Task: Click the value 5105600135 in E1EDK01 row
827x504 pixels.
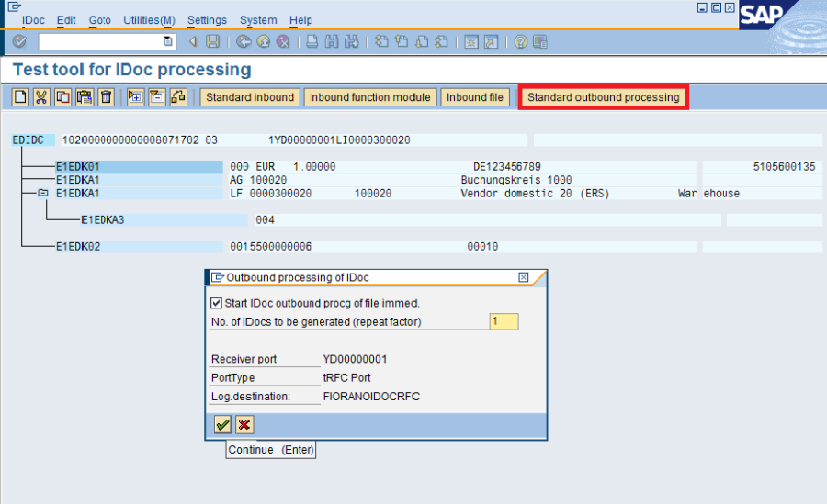Action: pyautogui.click(x=784, y=166)
